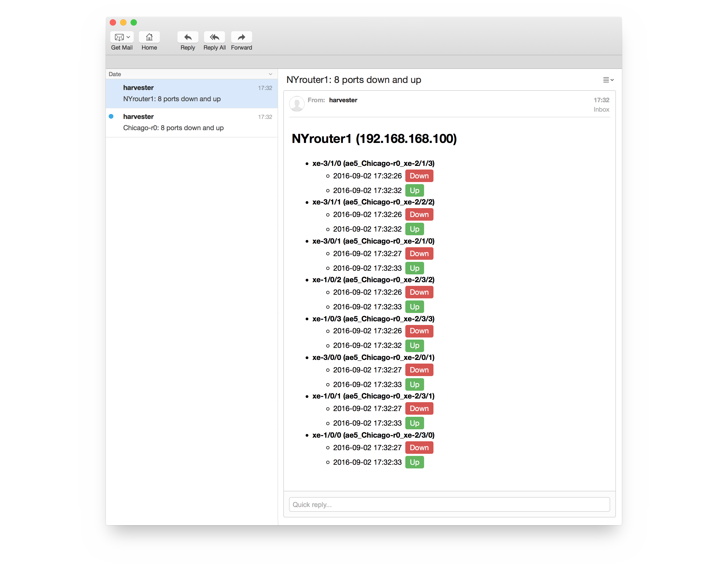Click 17:32 timestamp in message header
This screenshot has height=567, width=728.
click(x=601, y=100)
